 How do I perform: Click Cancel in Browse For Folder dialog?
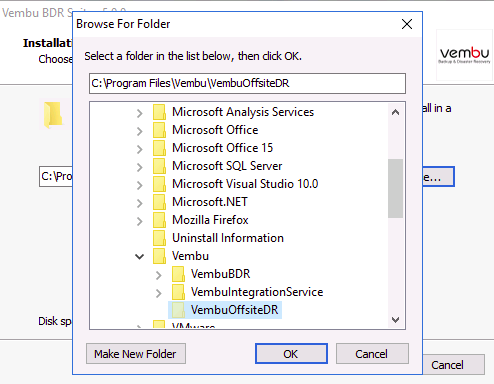[x=372, y=354]
